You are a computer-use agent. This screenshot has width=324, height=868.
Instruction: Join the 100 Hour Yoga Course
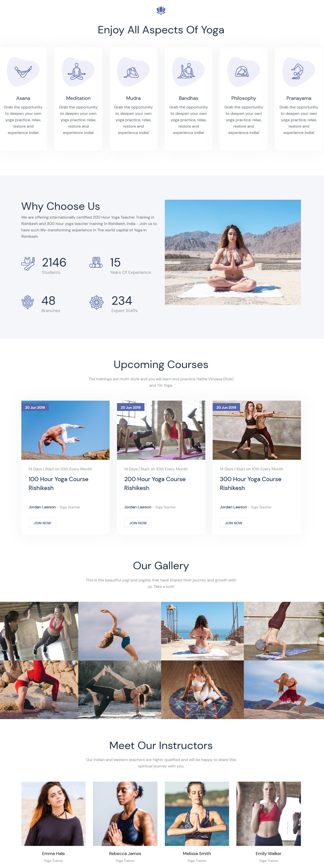tap(42, 523)
